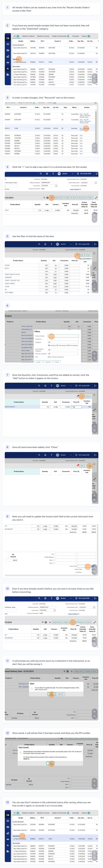
Task: Open search magnifier in step 4 header
Action: coord(41,174)
